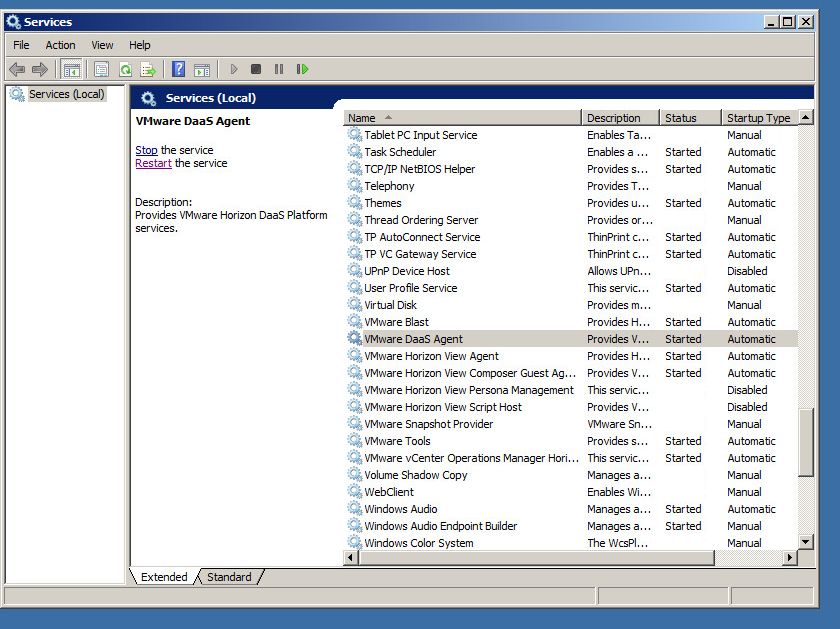The width and height of the screenshot is (840, 629).
Task: Click the Forward arrow toolbar icon
Action: (x=40, y=69)
